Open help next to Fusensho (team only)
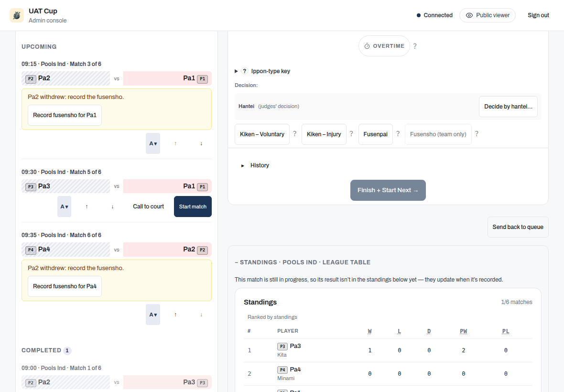Image resolution: width=564 pixels, height=392 pixels. [477, 134]
